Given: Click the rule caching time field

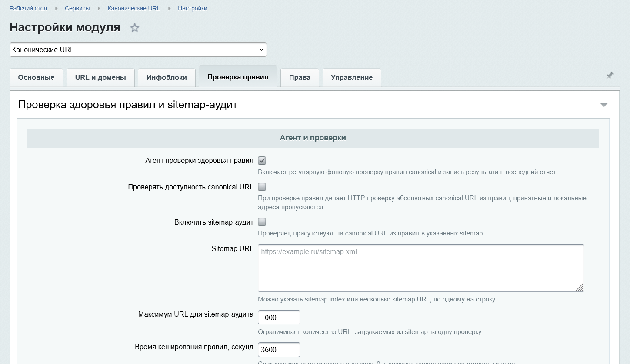Looking at the screenshot, I should [x=279, y=350].
